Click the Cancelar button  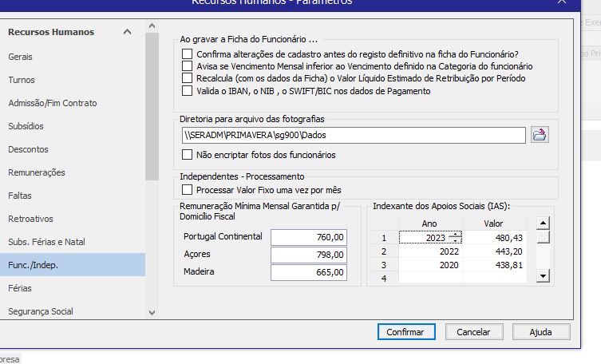pos(473,331)
